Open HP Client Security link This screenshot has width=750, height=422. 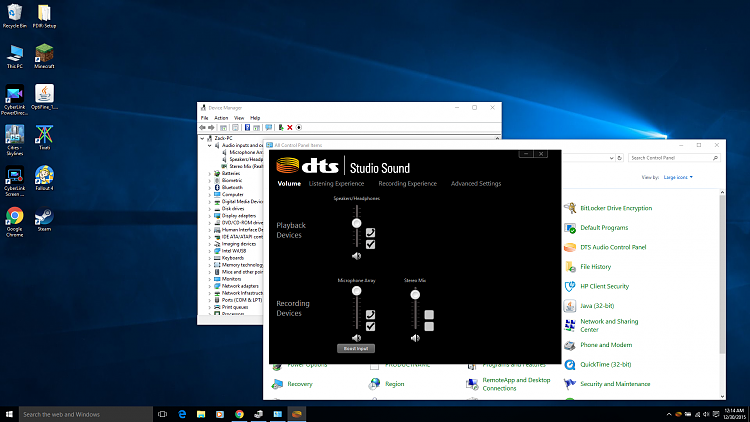coord(604,287)
